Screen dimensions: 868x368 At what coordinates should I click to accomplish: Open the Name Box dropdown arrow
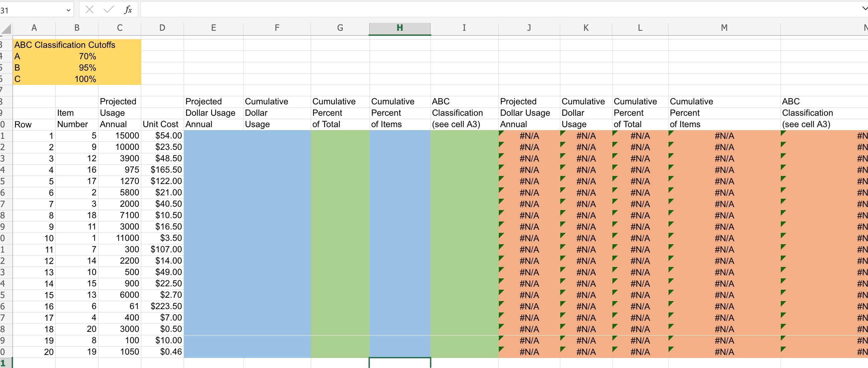[x=68, y=10]
